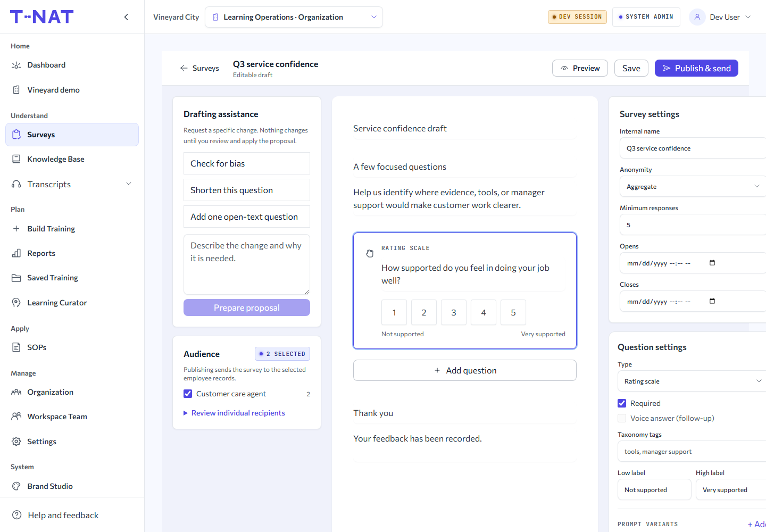
Task: Open the Dev User account menu
Action: coord(720,17)
